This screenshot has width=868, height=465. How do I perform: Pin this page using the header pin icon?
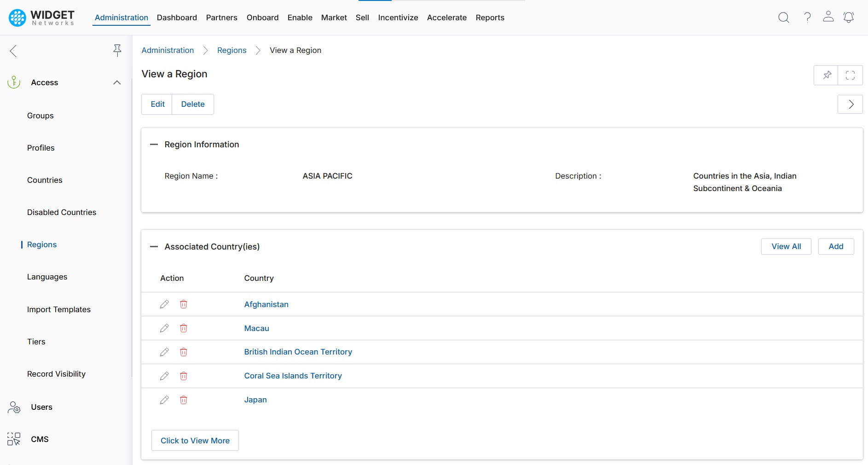(x=827, y=75)
